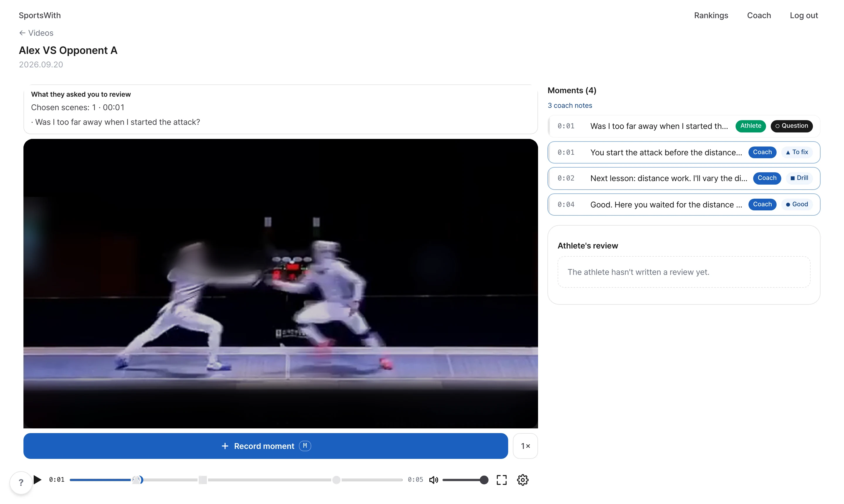Click the SportsWith logo text
This screenshot has height=504, width=844.
coord(40,15)
